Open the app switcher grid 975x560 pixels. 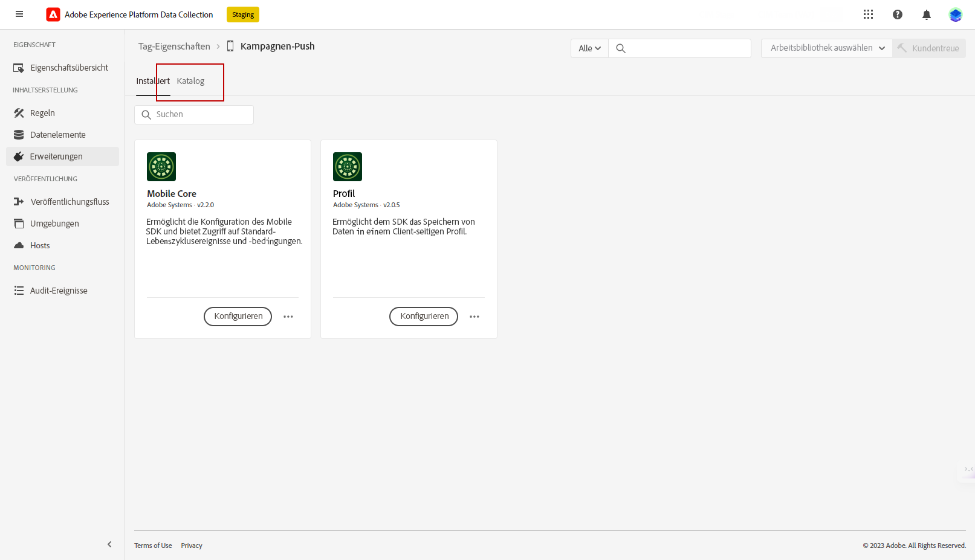pos(868,14)
